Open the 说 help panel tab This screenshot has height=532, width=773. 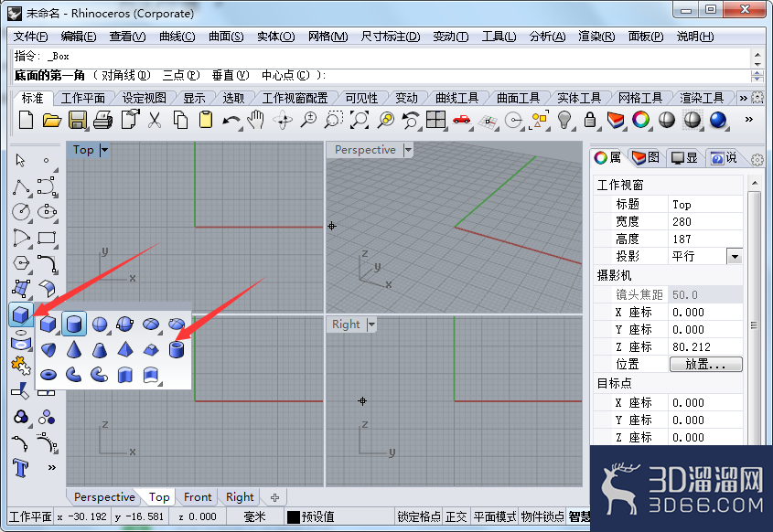[x=724, y=157]
